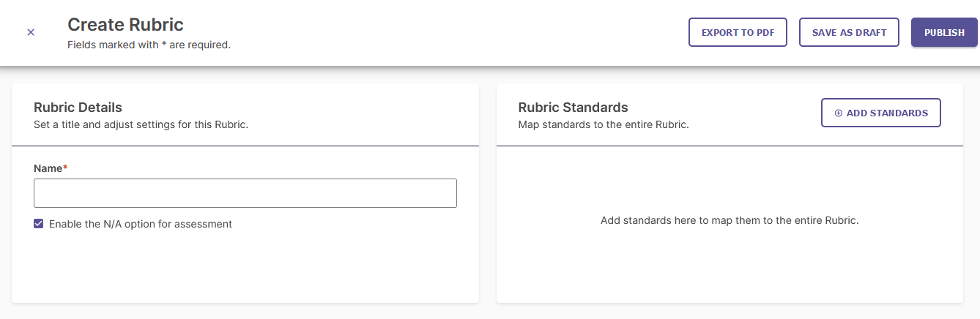Click the "Map standards to the entire Rubric" subtitle
Screen dimensions: 980x319
[x=604, y=124]
